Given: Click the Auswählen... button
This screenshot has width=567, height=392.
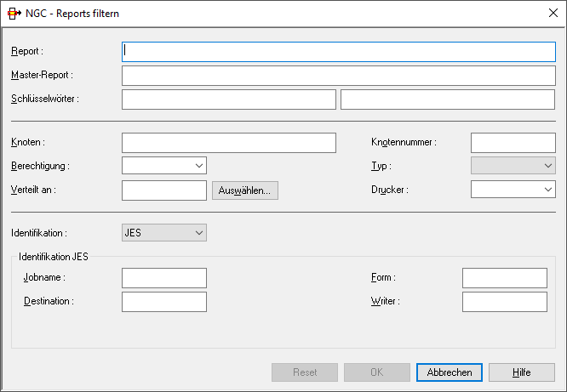Looking at the screenshot, I should tap(245, 190).
